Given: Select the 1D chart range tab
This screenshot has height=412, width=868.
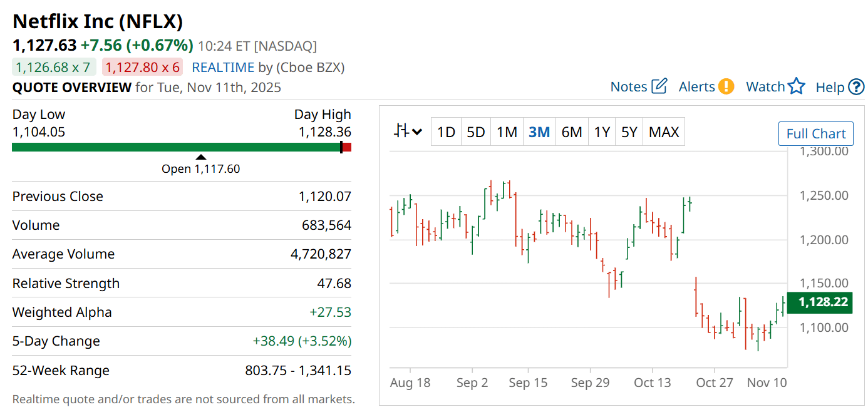Looking at the screenshot, I should [446, 132].
